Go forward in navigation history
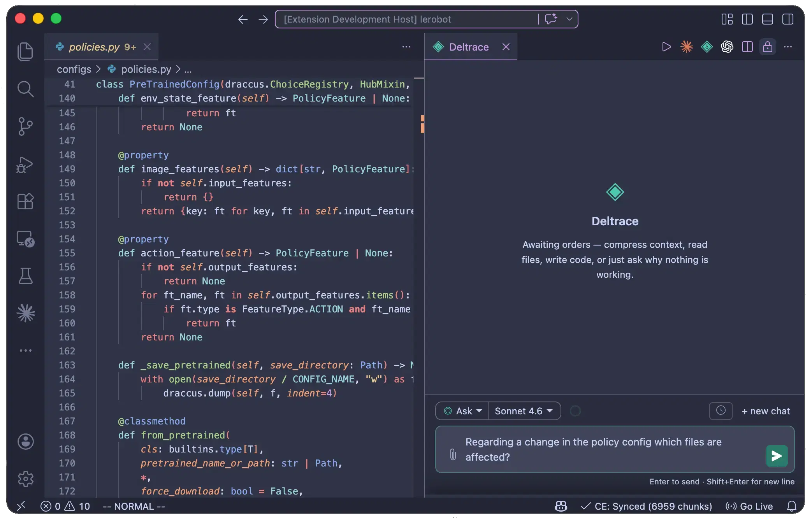Screen dimensions: 812x519 coord(263,19)
